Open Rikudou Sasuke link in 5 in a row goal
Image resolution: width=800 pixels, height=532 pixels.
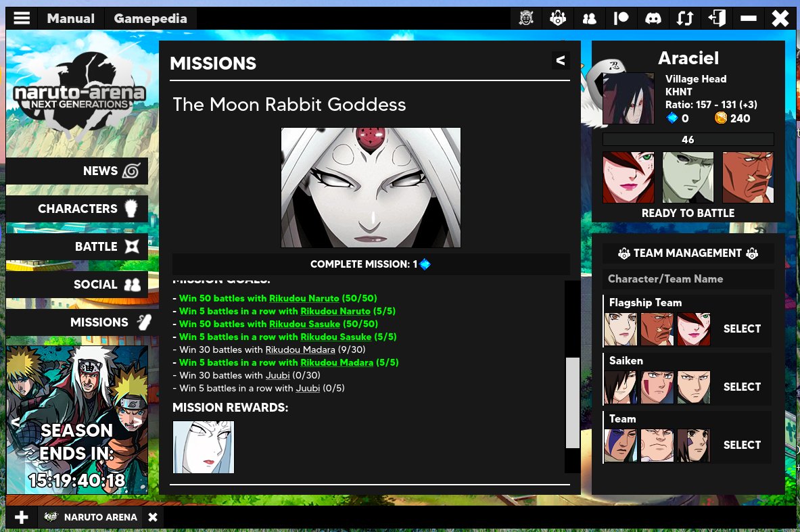[x=335, y=337]
